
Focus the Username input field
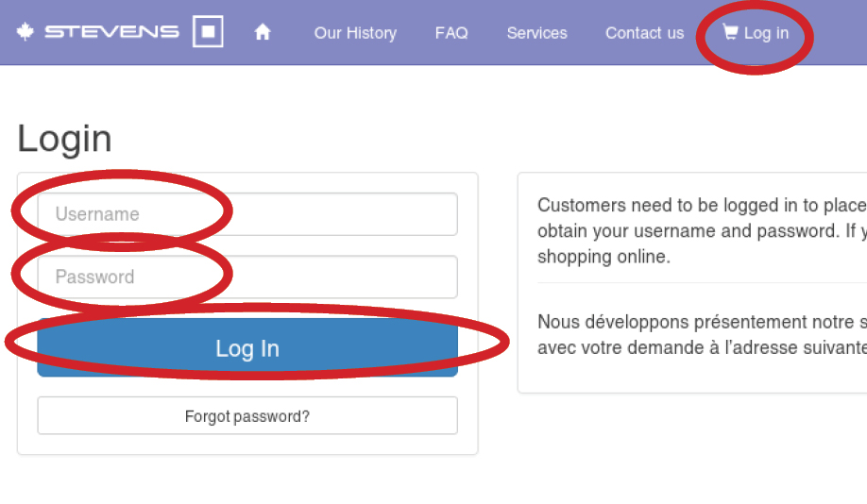coord(247,214)
